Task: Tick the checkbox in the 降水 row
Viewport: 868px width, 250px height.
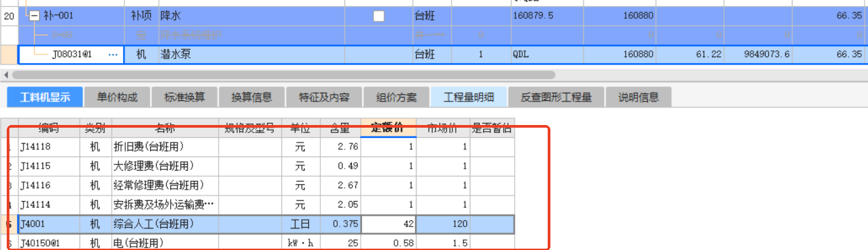Action: (x=379, y=16)
